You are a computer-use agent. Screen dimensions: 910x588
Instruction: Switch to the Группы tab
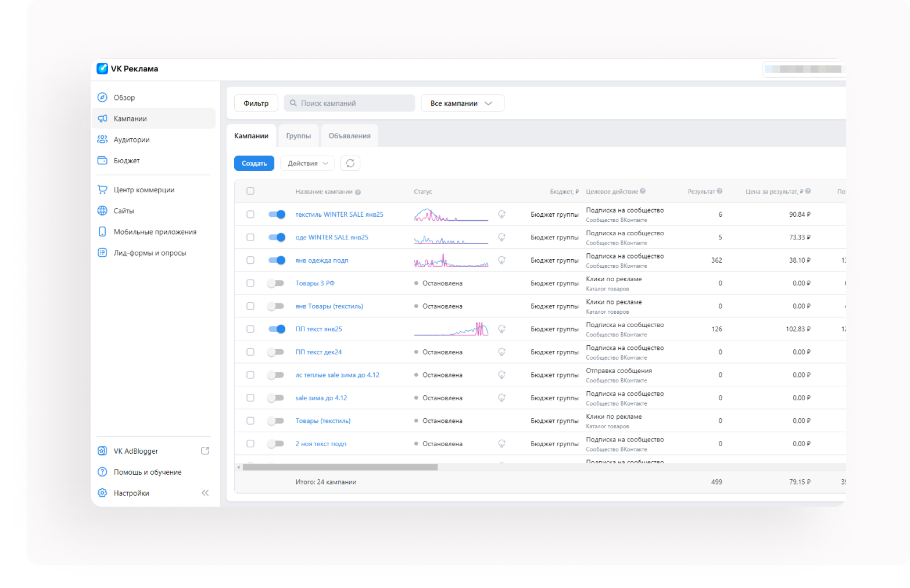298,136
